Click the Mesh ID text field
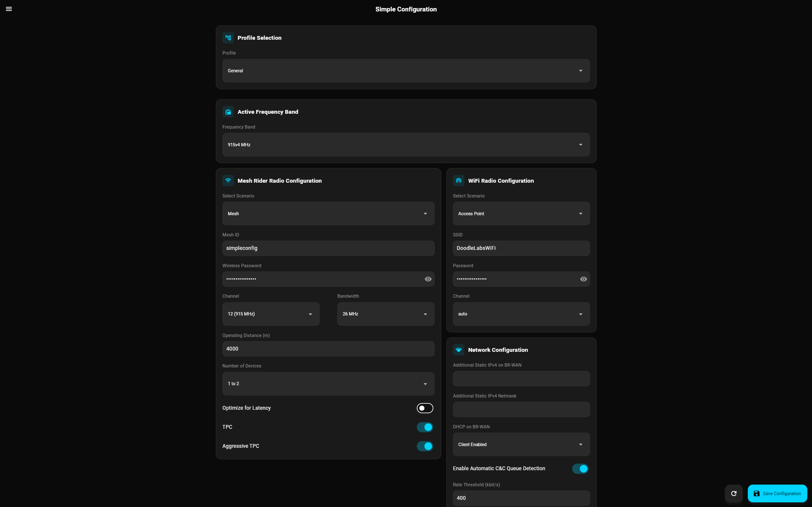The image size is (812, 507). 328,248
